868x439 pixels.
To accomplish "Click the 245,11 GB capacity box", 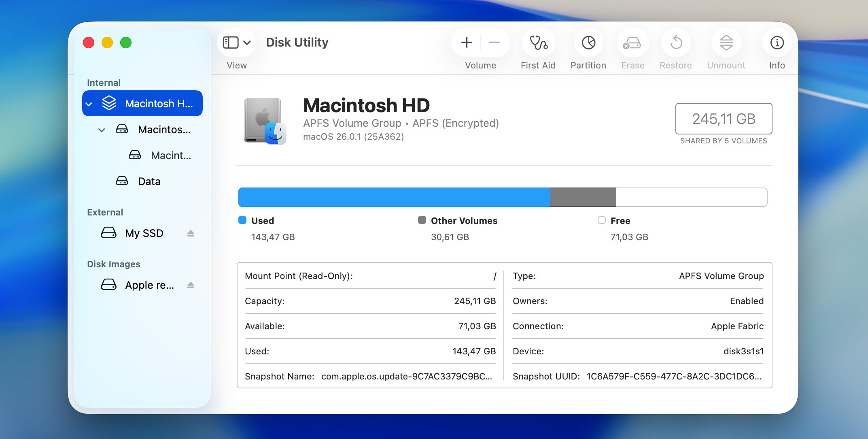I will click(724, 119).
